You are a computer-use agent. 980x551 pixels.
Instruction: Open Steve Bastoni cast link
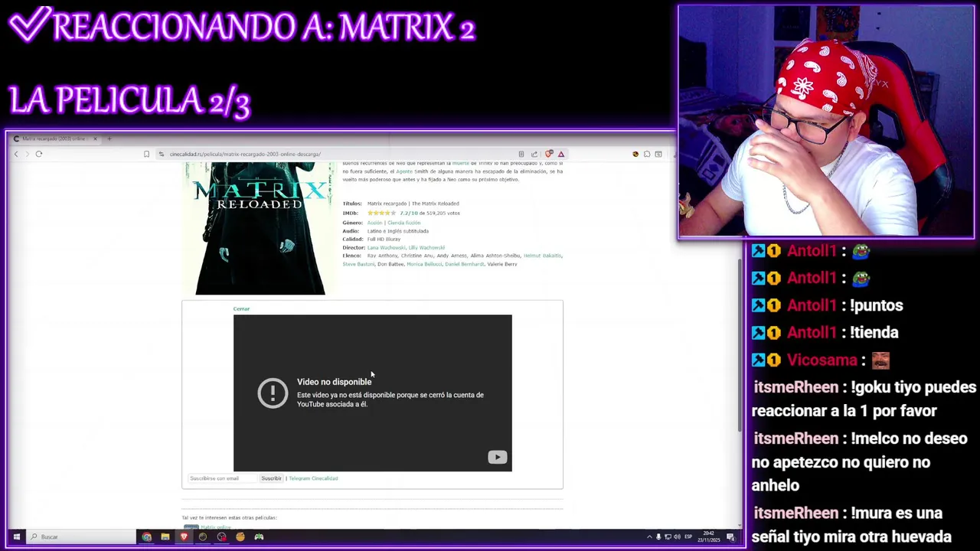click(358, 264)
